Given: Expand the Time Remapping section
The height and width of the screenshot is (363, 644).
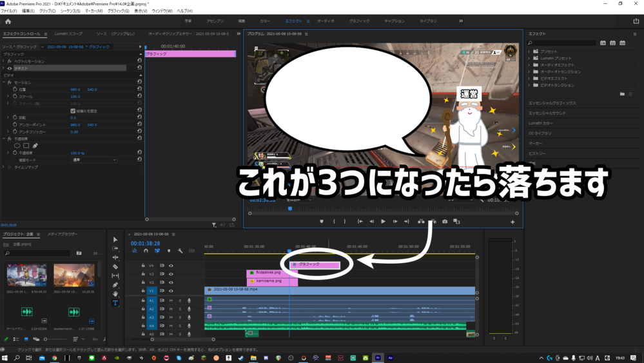Looking at the screenshot, I should pyautogui.click(x=4, y=167).
